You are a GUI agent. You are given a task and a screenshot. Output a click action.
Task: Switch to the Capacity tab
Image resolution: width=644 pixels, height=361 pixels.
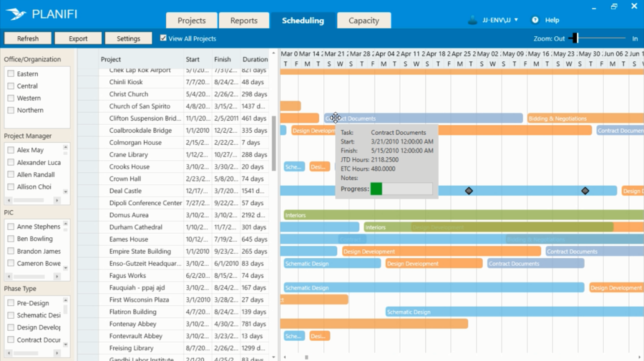(x=364, y=21)
